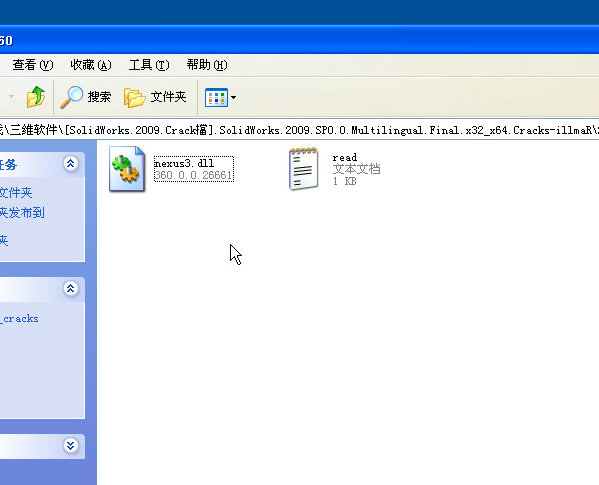Screen dimensions: 599x485
Task: Click the window title bar ending in 60
Action: [x=300, y=40]
